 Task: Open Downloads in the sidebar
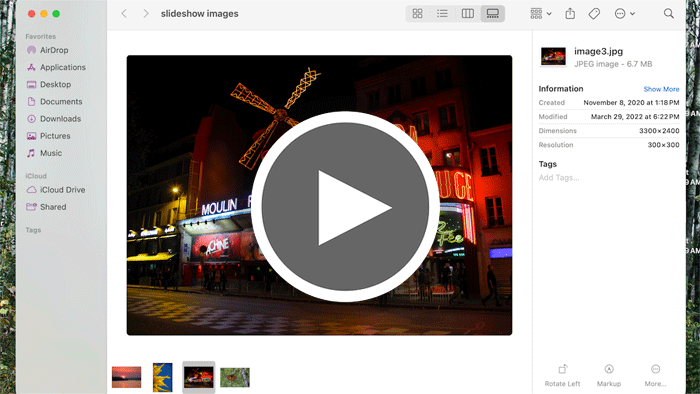click(54, 119)
